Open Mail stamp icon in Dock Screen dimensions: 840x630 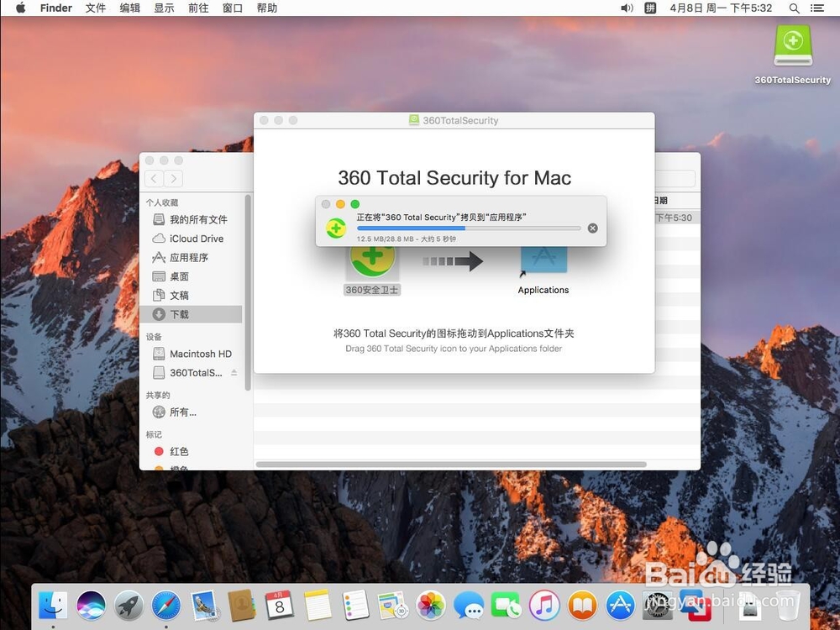pos(204,606)
